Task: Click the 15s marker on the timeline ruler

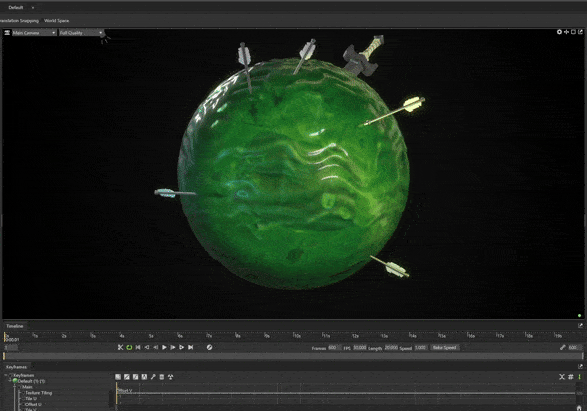Action: click(x=442, y=335)
